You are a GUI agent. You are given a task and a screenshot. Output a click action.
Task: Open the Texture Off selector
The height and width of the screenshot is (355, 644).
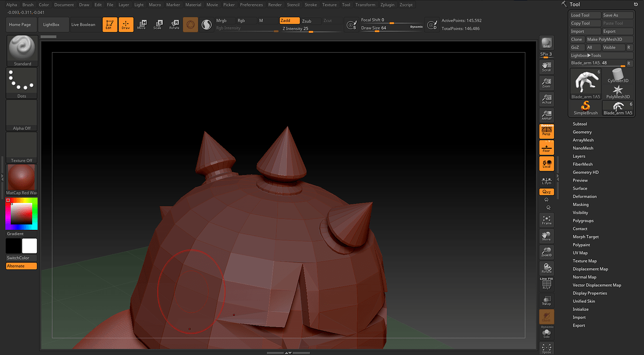tap(22, 148)
